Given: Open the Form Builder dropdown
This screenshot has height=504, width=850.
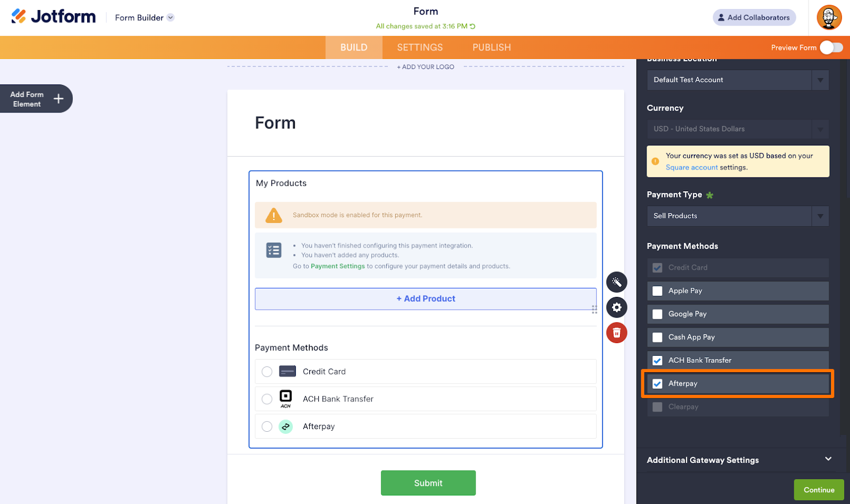Looking at the screenshot, I should pyautogui.click(x=144, y=18).
